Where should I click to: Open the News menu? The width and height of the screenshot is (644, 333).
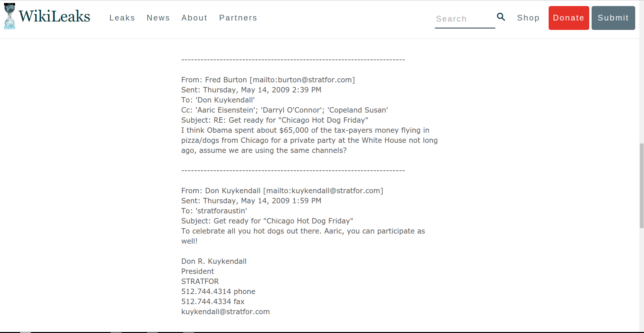click(158, 18)
